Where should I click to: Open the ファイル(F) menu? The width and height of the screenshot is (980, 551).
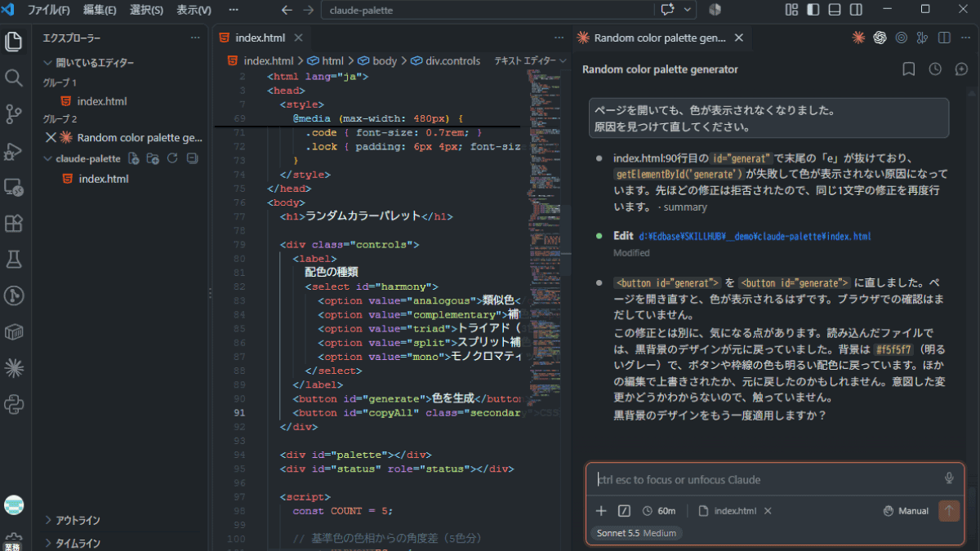[49, 10]
